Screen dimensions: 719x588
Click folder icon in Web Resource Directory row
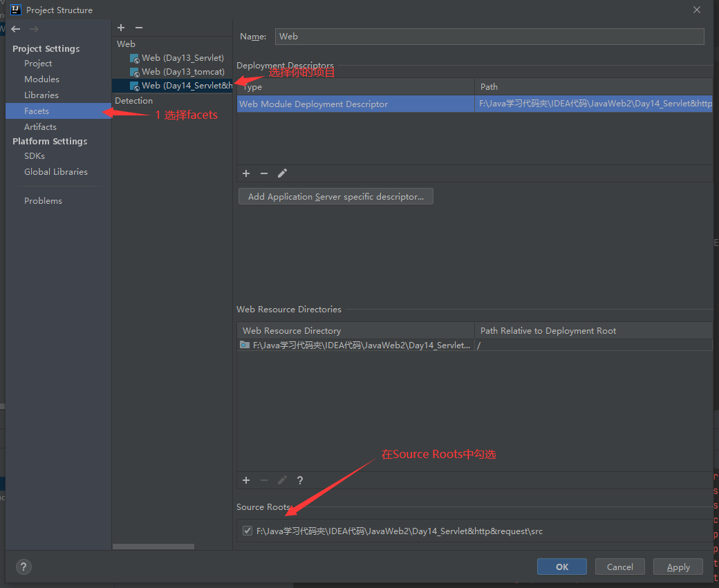[245, 345]
